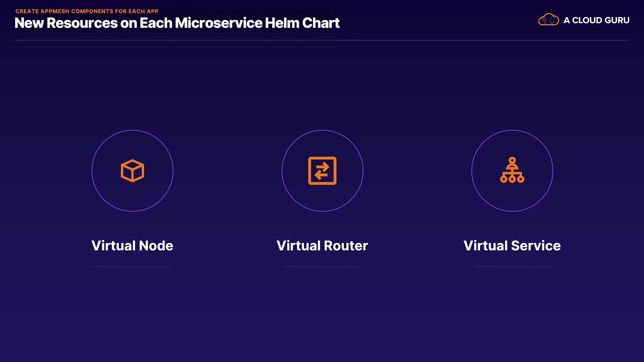Click the word "Chart" in the title
The width and height of the screenshot is (644, 362).
(x=321, y=23)
